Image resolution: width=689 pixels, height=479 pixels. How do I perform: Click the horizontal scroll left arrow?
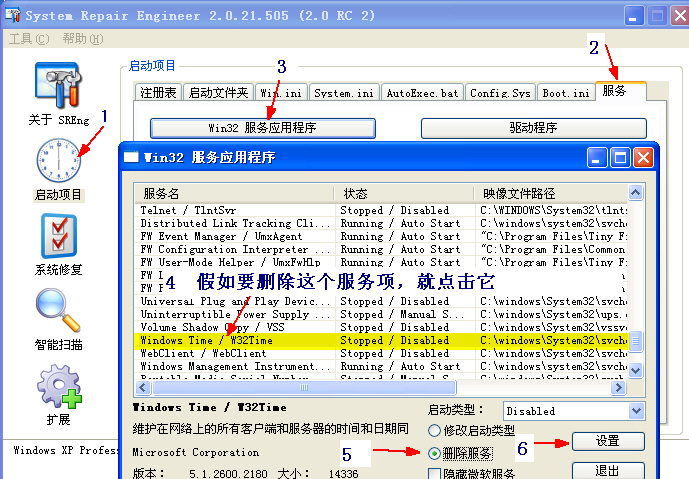[x=142, y=387]
